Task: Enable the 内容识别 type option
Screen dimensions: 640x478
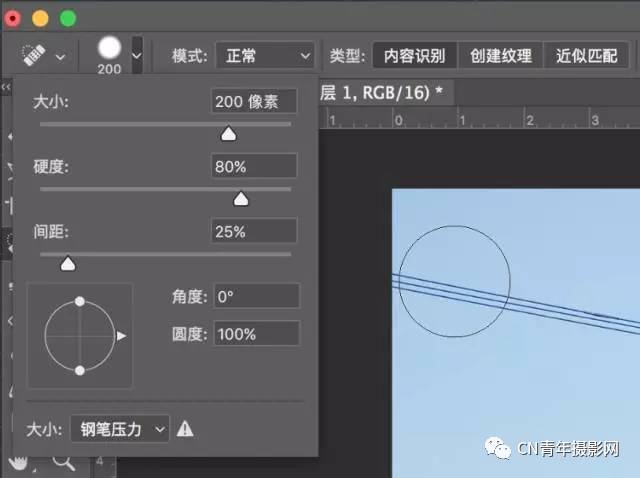Action: (x=415, y=56)
